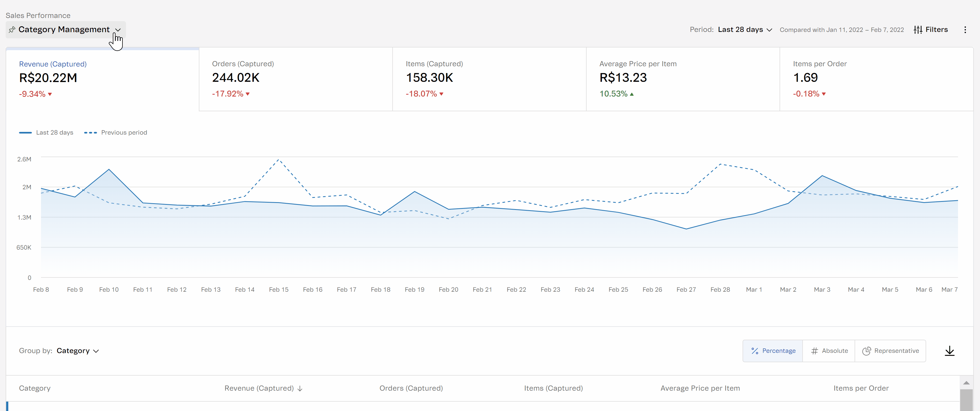This screenshot has width=980, height=411.
Task: Select the Average Price per Item tab
Action: tap(683, 79)
